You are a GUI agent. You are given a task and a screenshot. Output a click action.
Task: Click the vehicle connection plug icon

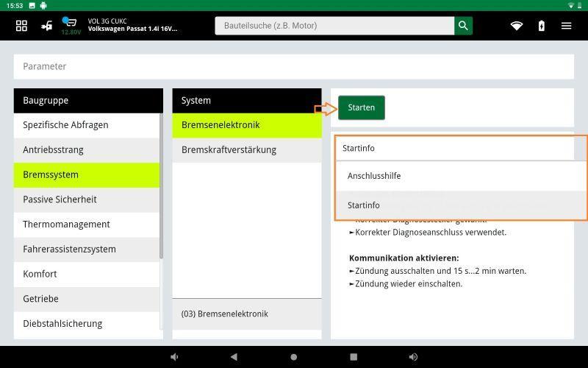pos(47,26)
